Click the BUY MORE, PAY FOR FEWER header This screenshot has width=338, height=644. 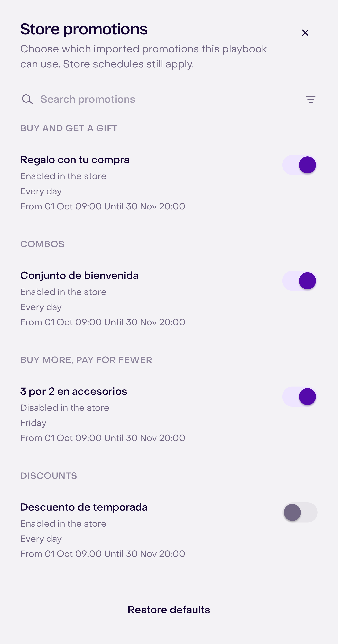pos(86,360)
